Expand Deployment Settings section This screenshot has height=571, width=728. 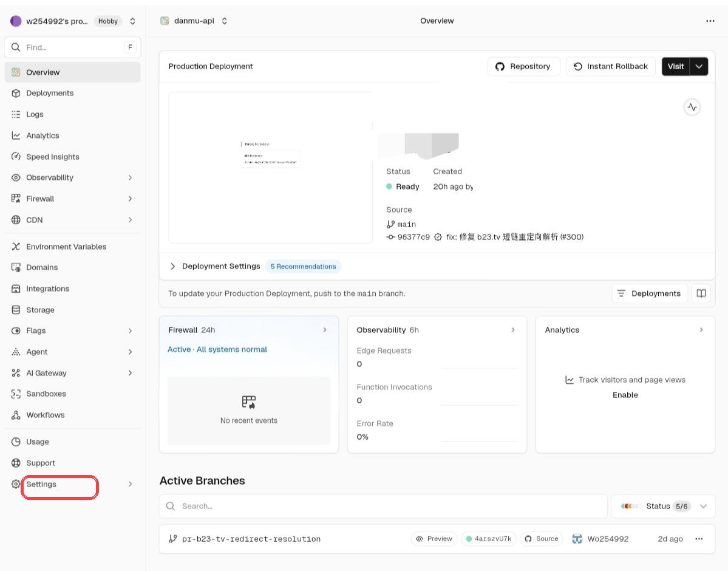[172, 266]
